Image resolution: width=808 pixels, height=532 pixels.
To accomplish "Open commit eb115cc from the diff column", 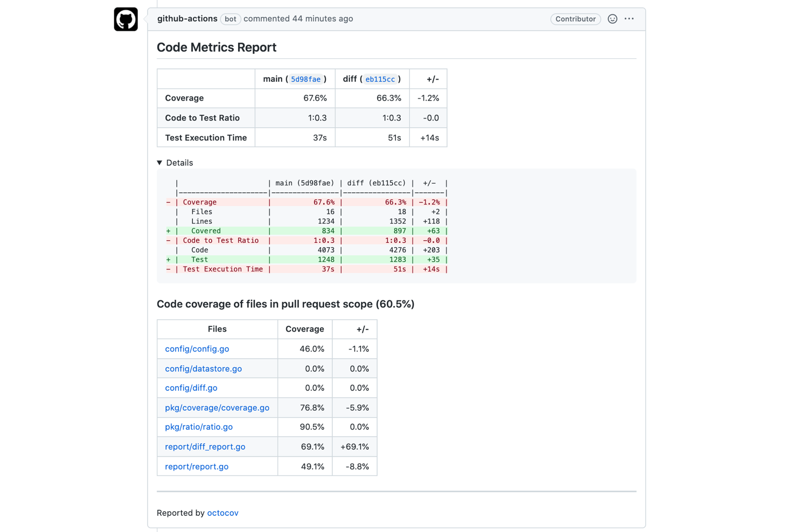I will pyautogui.click(x=380, y=79).
